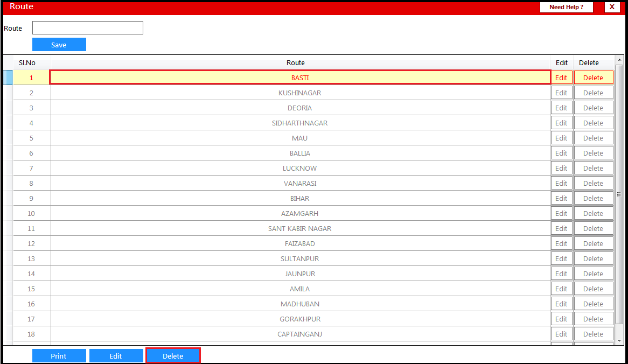Delete the MADHUBAN route
The width and height of the screenshot is (628, 364).
[x=593, y=304]
